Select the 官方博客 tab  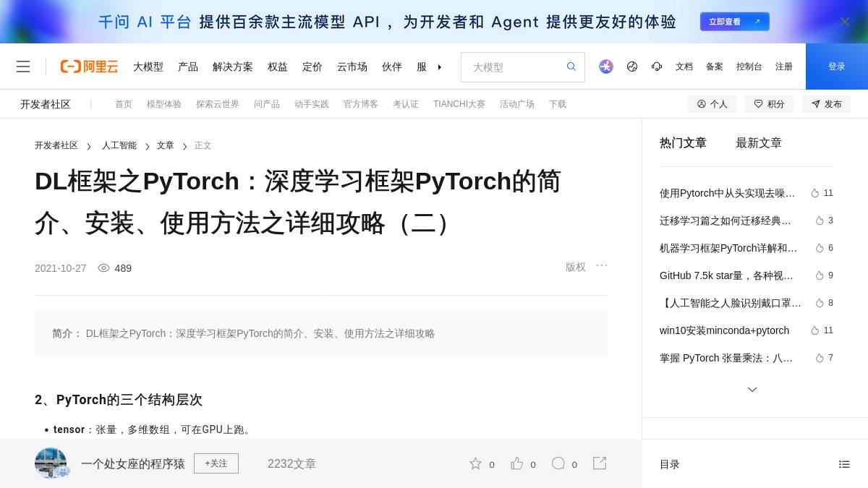click(x=361, y=104)
